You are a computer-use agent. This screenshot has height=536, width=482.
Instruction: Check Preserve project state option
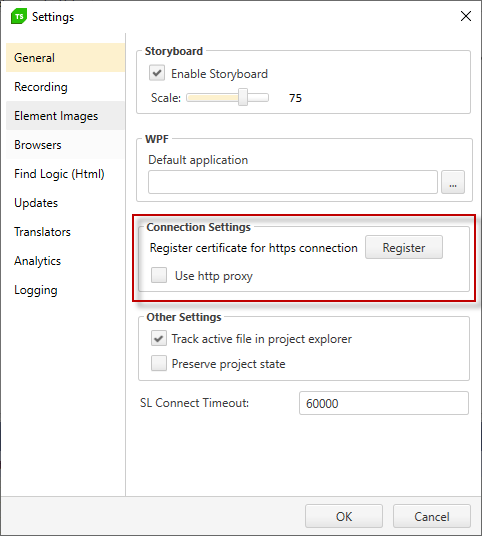tap(159, 363)
